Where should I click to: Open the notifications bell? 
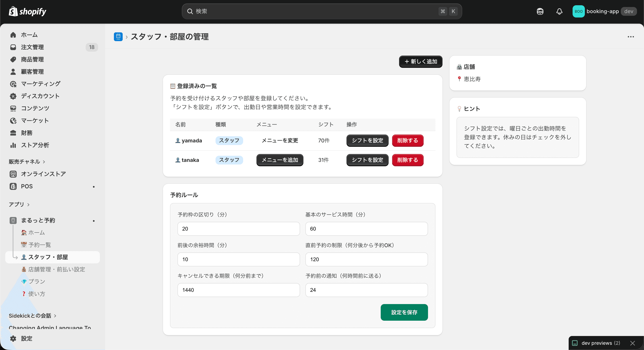pyautogui.click(x=559, y=11)
